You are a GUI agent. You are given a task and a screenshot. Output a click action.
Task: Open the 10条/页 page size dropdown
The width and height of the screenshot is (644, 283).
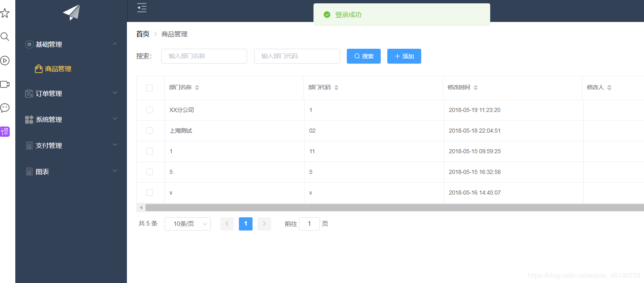[188, 224]
